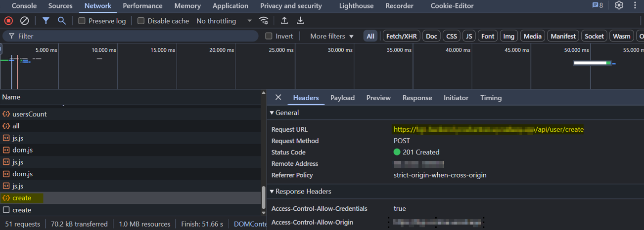The image size is (644, 230).
Task: Check the Disable cache option
Action: pos(141,21)
